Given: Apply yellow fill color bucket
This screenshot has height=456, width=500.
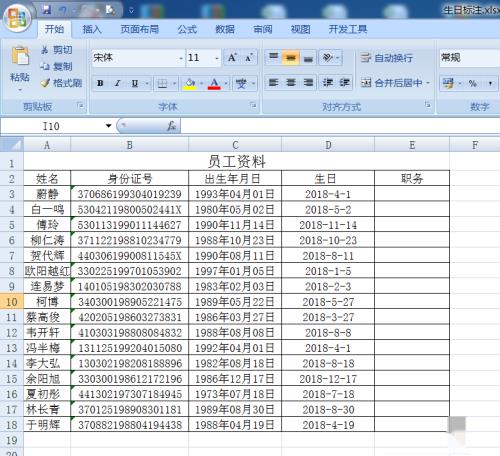Looking at the screenshot, I should [x=190, y=83].
